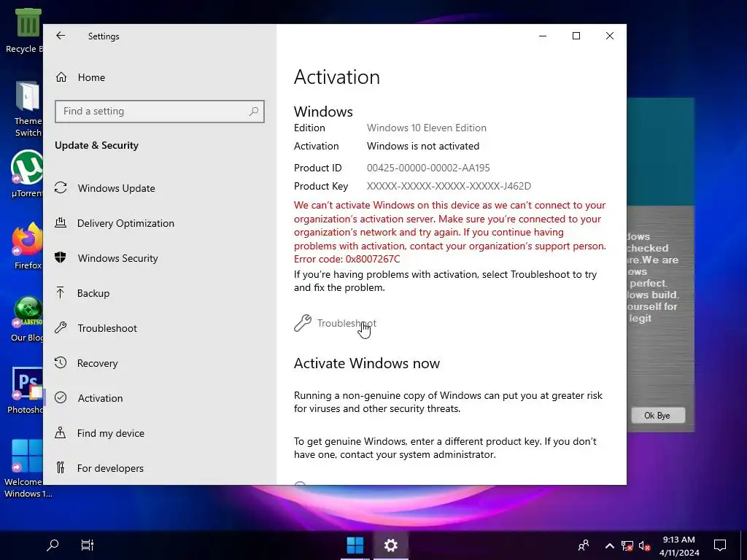The image size is (747, 560).
Task: Go back using the Settings back arrow
Action: [x=61, y=36]
